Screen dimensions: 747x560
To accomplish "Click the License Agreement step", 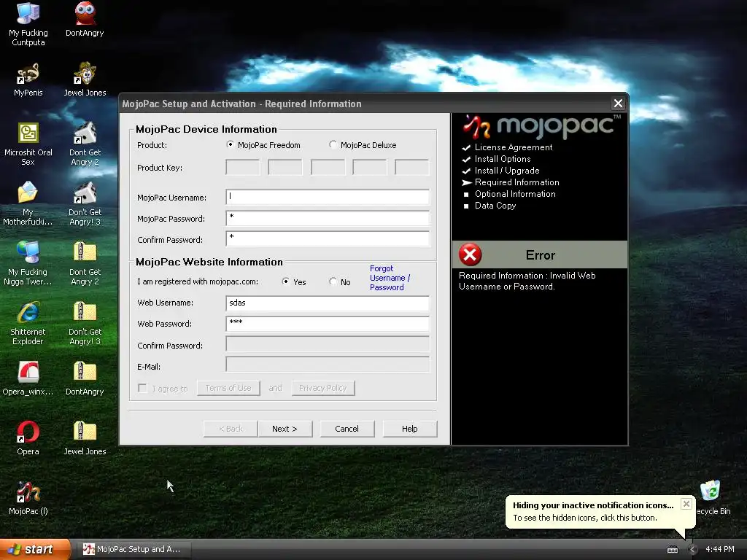I will click(x=514, y=147).
